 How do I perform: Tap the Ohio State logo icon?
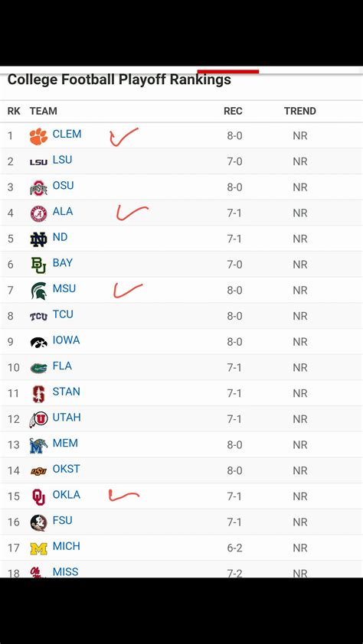click(x=38, y=187)
